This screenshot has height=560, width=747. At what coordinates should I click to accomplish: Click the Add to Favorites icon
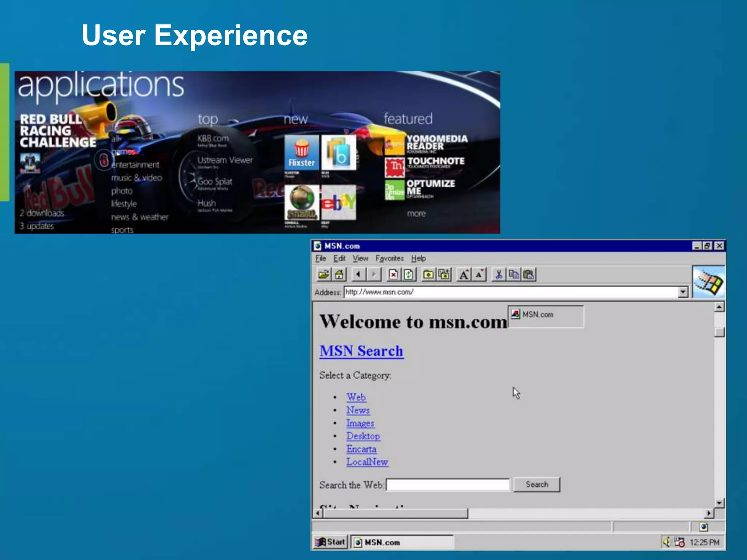(444, 274)
